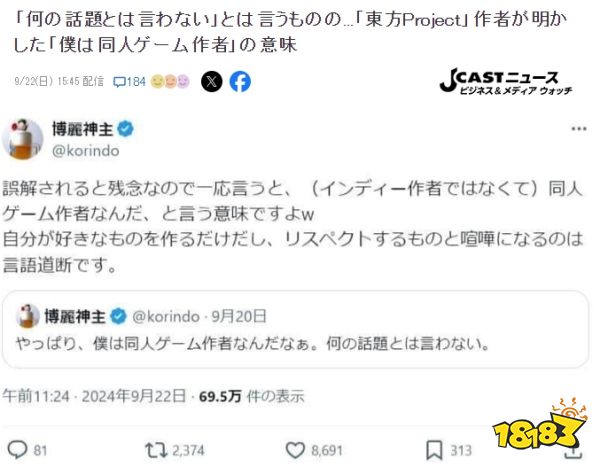Open the J-CAST News logo
The image size is (600, 466).
coord(505,81)
